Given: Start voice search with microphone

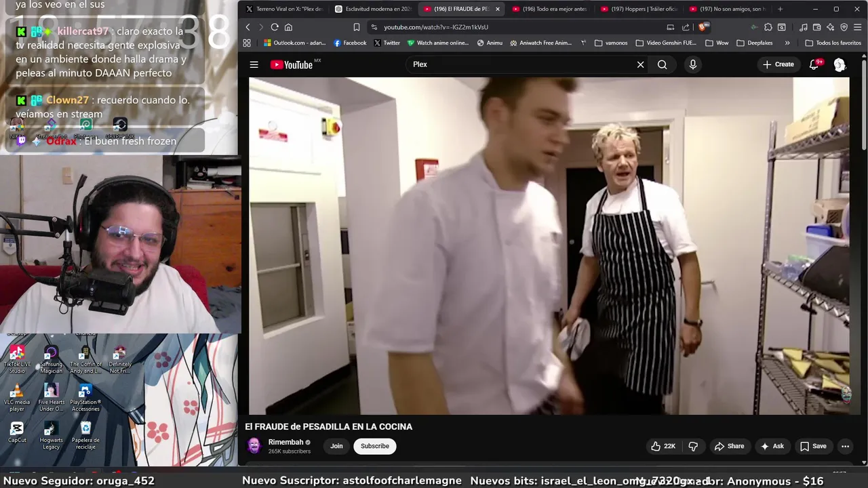Looking at the screenshot, I should coord(692,64).
